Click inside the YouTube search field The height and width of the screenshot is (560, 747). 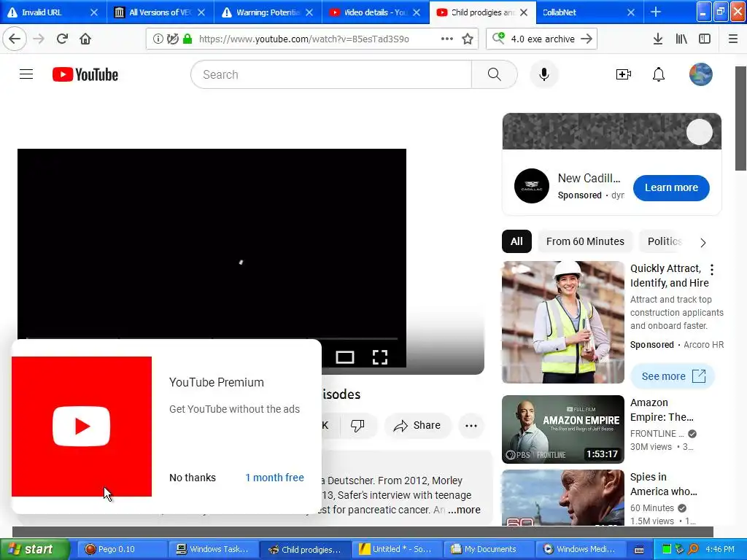[x=331, y=74]
